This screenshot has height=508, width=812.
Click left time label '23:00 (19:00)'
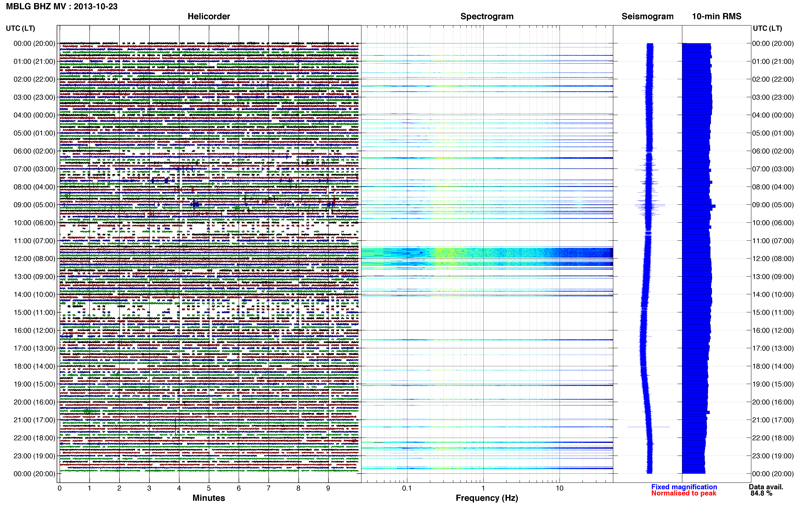coord(34,456)
